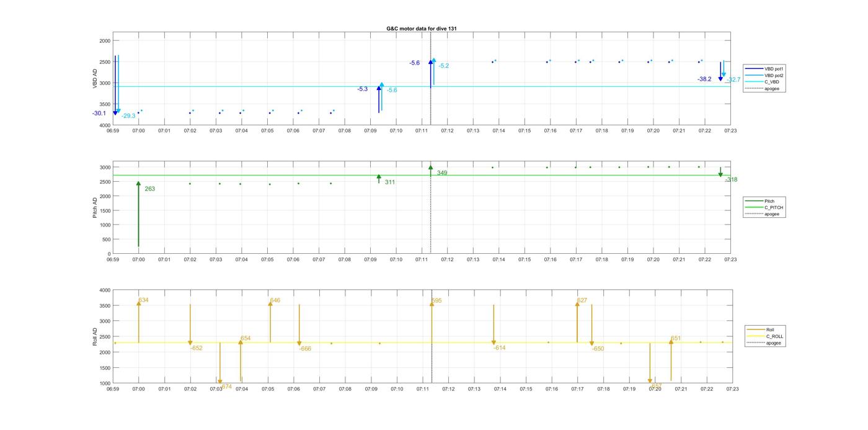Click the gold roll arrowhead labeled 595
The width and height of the screenshot is (868, 430).
tap(432, 304)
